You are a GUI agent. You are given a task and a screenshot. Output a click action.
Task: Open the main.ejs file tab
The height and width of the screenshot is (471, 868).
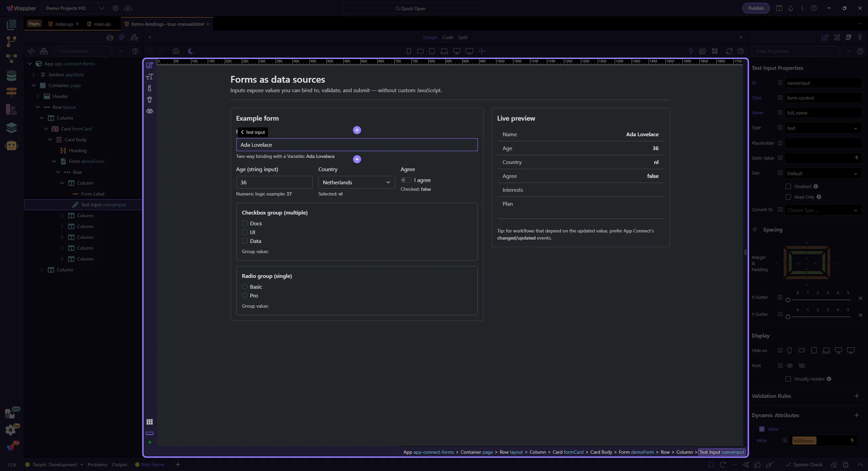pos(102,24)
